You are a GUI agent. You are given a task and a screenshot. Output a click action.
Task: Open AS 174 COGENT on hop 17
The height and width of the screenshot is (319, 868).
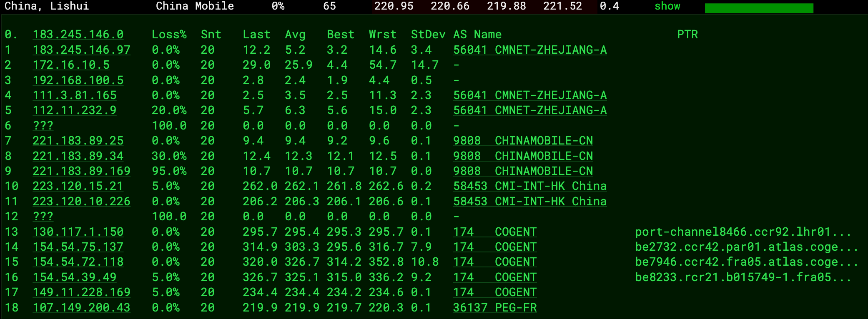[x=495, y=292]
